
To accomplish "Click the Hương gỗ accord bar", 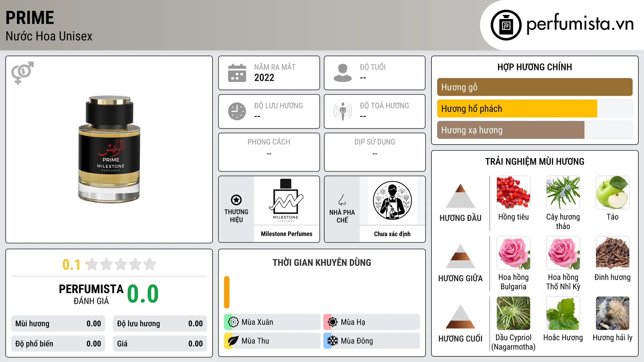I will point(535,87).
